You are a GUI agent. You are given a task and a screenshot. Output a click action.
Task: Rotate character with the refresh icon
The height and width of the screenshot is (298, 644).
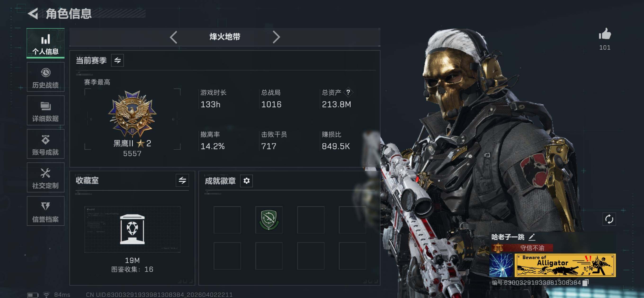point(609,219)
